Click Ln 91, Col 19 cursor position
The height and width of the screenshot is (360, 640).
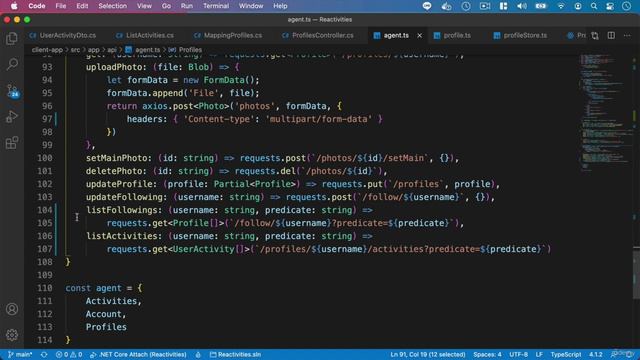(427, 354)
